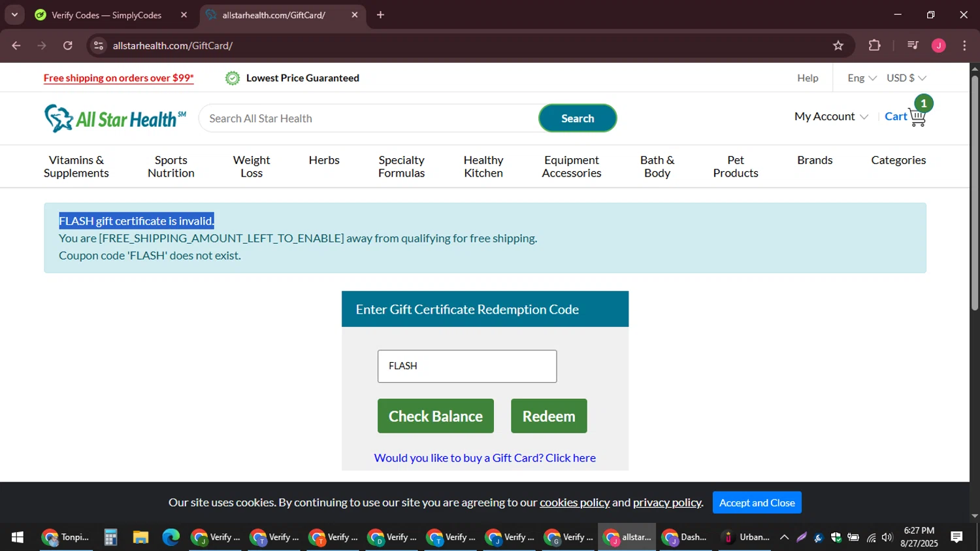The height and width of the screenshot is (551, 980).
Task: Open the Help link
Action: (808, 78)
